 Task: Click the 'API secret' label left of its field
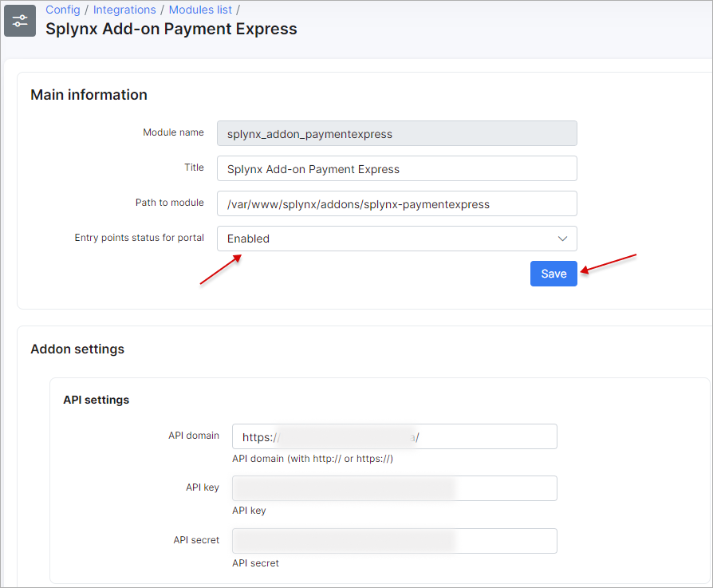click(196, 540)
